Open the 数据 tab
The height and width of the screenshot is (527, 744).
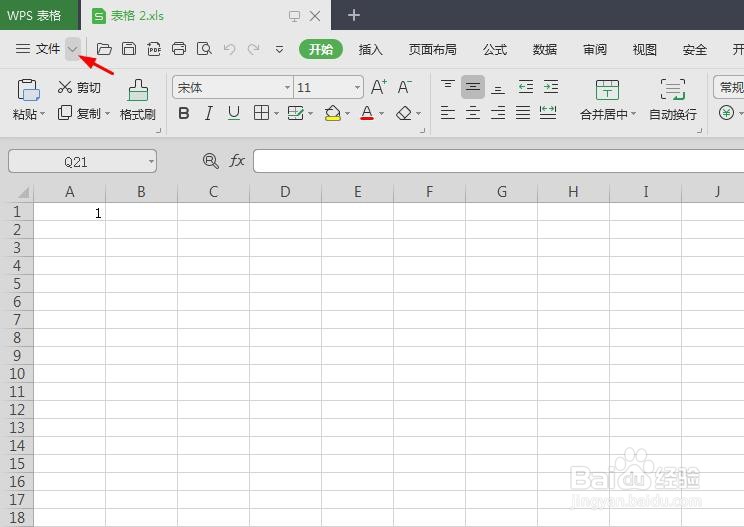544,49
